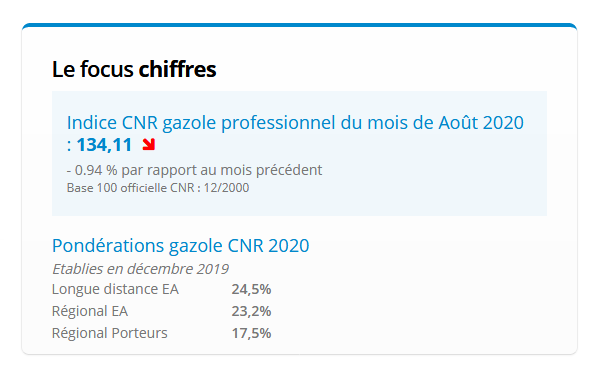Click the Août 2020 text in title
The height and width of the screenshot is (377, 596).
tap(481, 123)
